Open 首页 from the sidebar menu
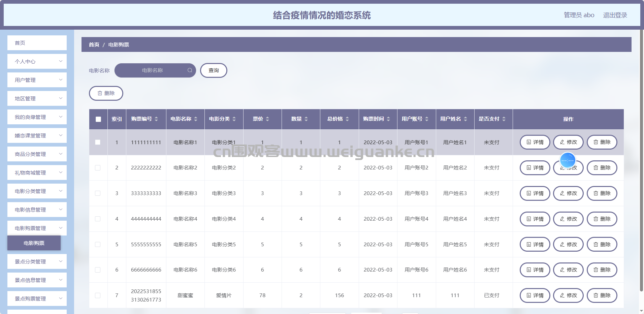This screenshot has height=314, width=644. [37, 43]
